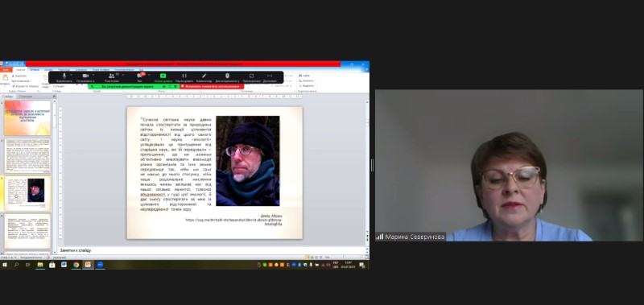
Task: Click notes field Заметки к слайду
Action: point(212,250)
